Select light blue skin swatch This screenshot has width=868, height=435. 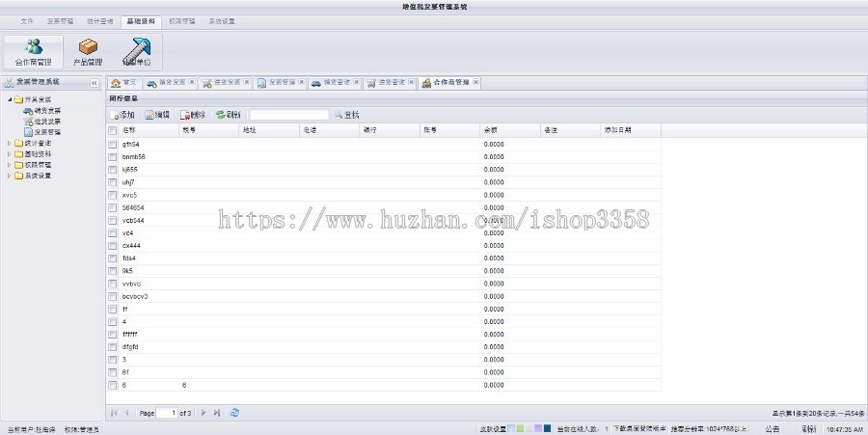pos(511,428)
